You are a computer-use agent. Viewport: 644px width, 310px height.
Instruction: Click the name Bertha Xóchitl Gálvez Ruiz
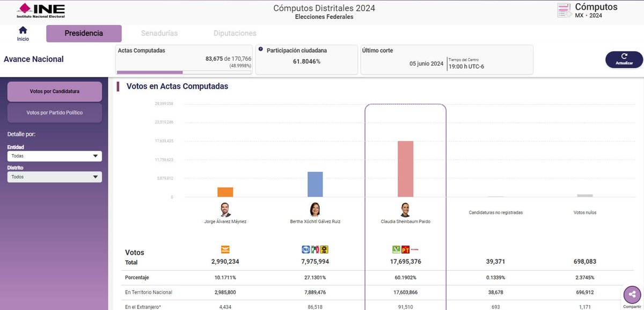tap(315, 221)
